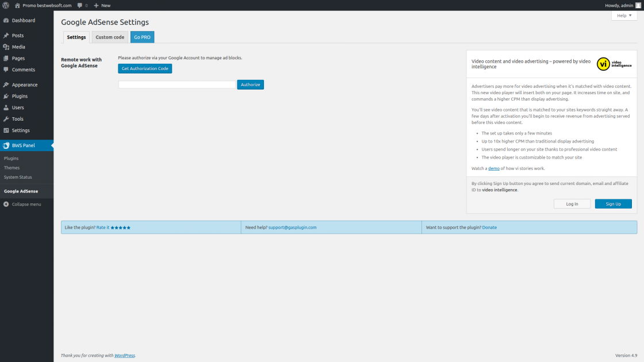Open the Go PRO tab
Image resolution: width=644 pixels, height=362 pixels.
click(142, 37)
